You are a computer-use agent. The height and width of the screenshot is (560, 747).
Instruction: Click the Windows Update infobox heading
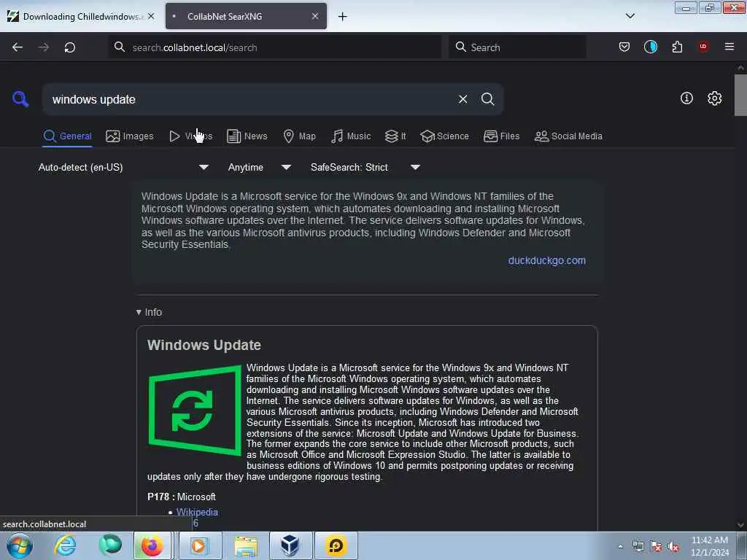204,345
